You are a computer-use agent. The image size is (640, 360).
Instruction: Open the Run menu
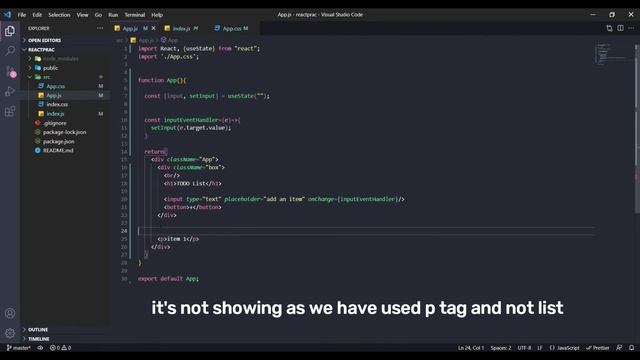click(113, 15)
